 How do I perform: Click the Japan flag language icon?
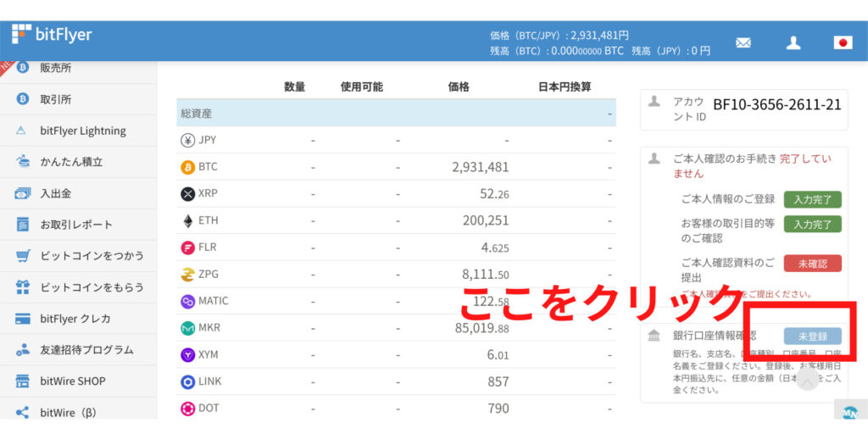click(843, 42)
